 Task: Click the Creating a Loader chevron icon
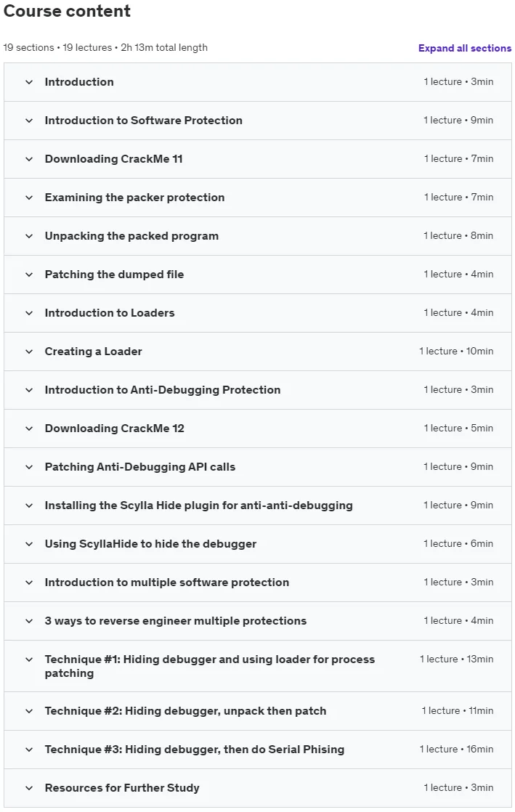(29, 352)
